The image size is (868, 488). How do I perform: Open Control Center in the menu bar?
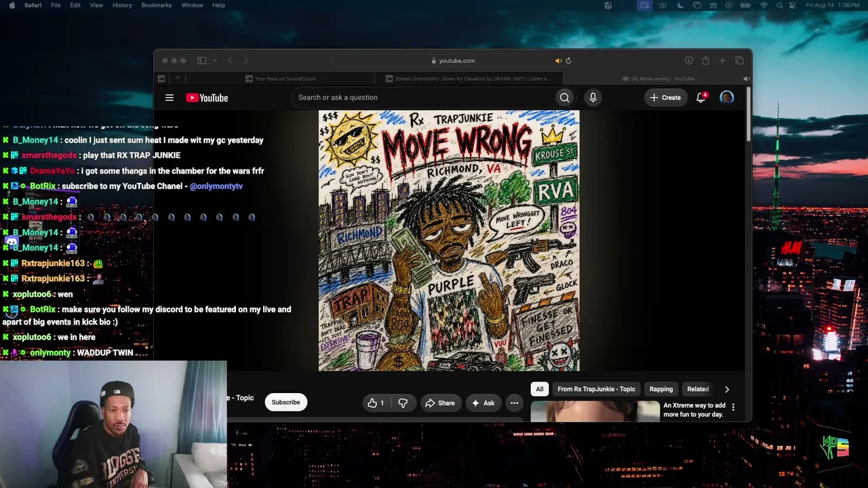793,5
